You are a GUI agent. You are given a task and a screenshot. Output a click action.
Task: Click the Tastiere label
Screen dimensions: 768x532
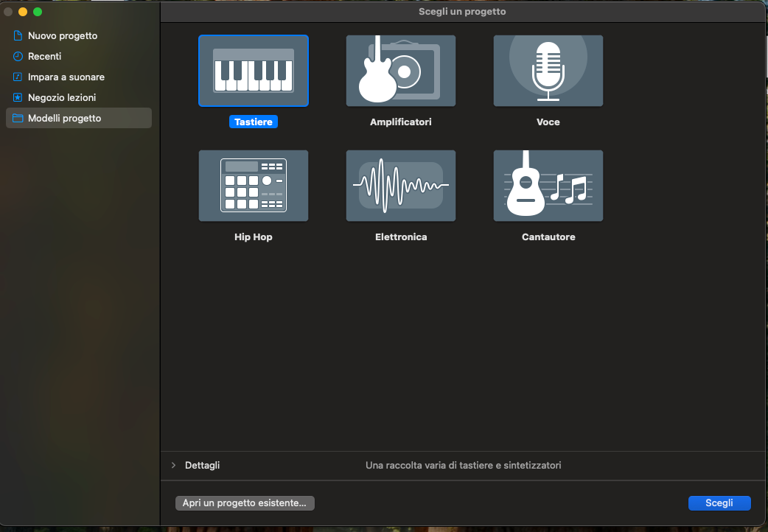(254, 122)
